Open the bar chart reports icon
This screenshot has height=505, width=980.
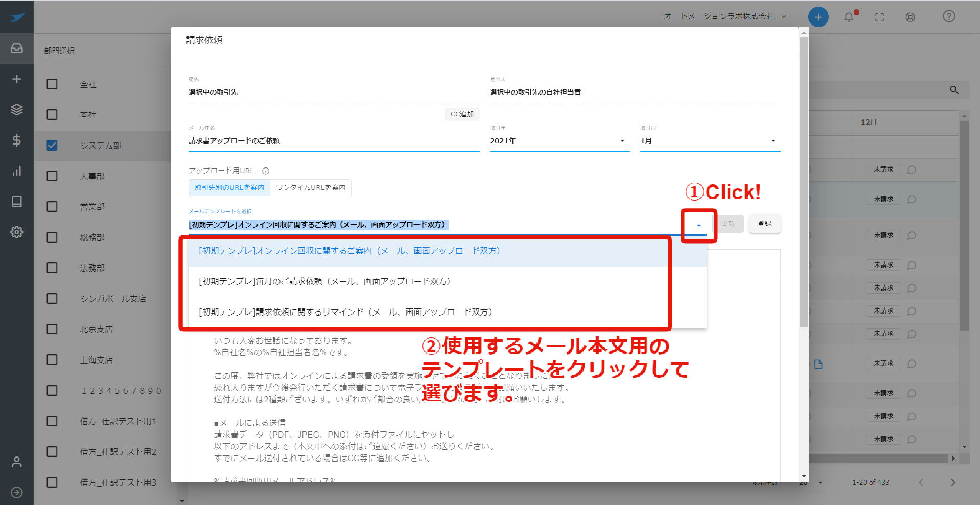tap(17, 171)
